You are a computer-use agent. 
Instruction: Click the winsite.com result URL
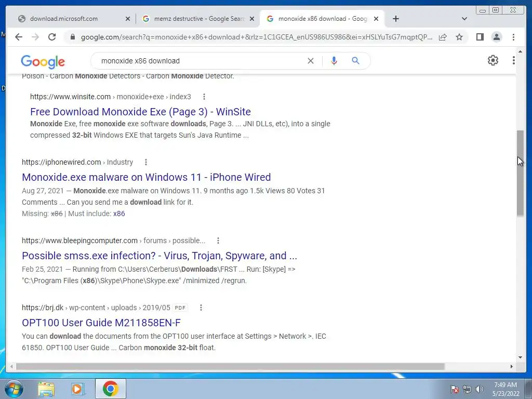coord(111,97)
